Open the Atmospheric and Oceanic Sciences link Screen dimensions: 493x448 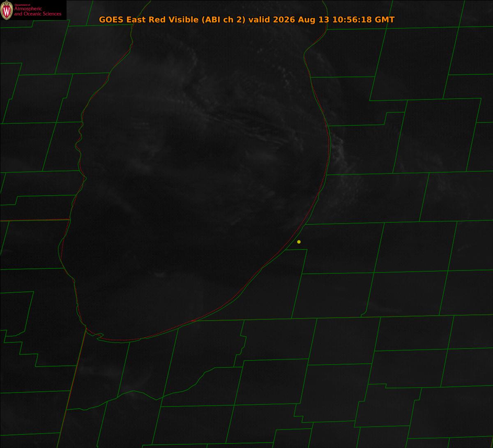pos(37,11)
